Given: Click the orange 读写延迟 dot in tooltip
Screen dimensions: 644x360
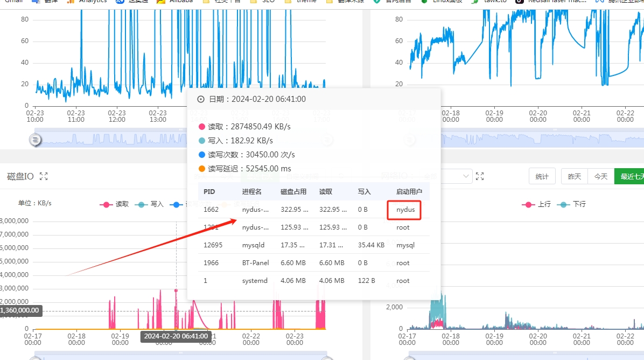Looking at the screenshot, I should 202,169.
